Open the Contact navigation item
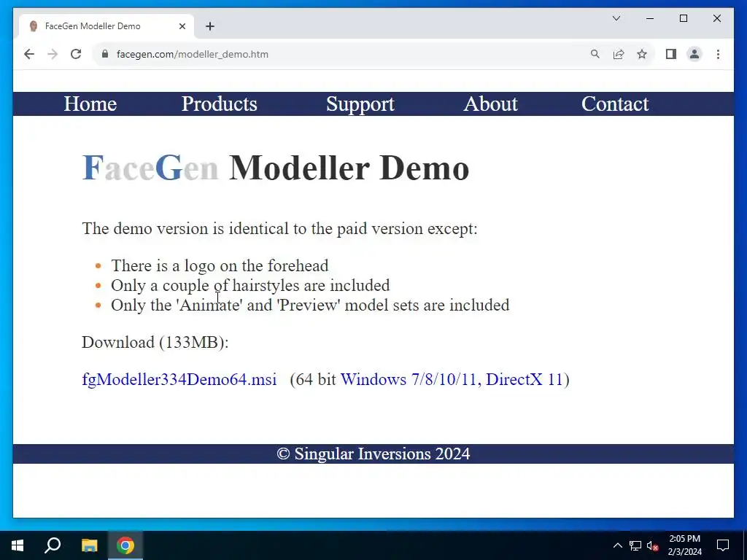 click(x=615, y=104)
